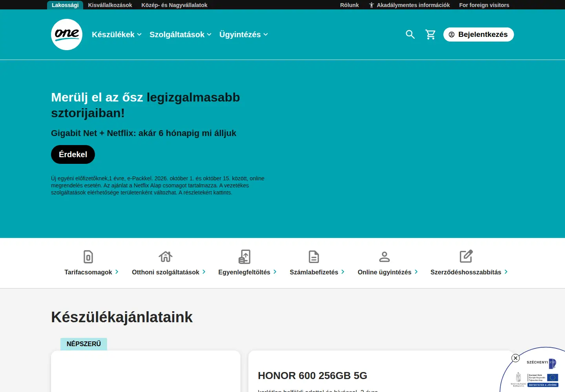Click the Készülékajánlataink heading
Image resolution: width=565 pixels, height=392 pixels.
122,317
